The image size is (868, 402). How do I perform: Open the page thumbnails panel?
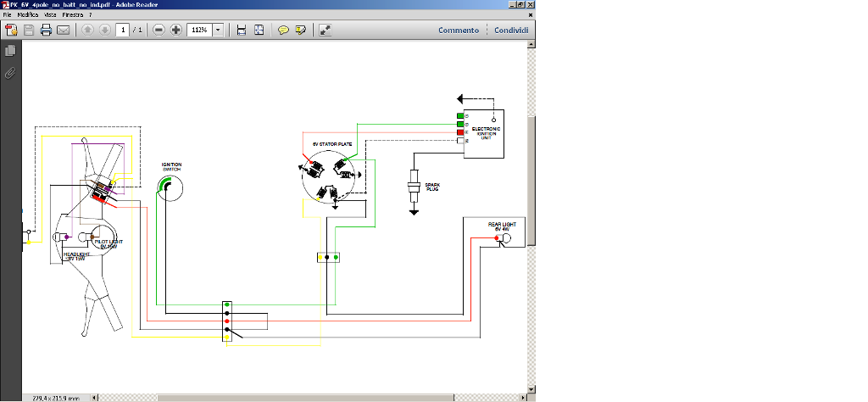click(10, 51)
